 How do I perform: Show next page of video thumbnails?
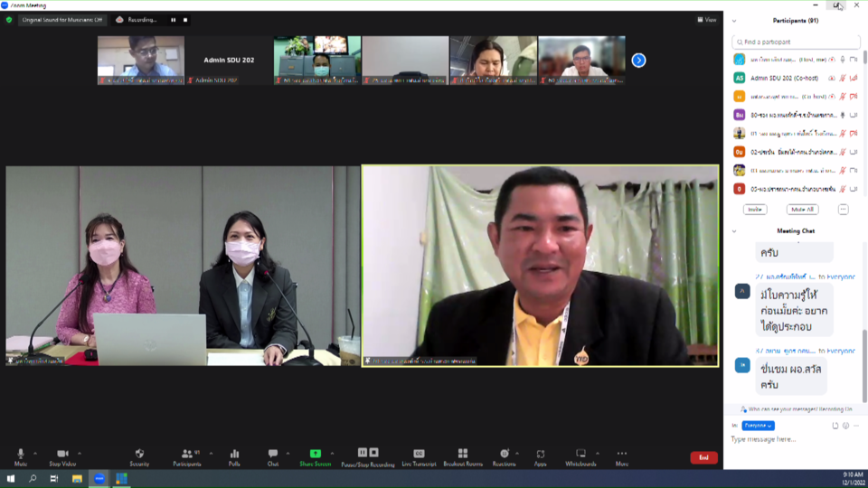click(x=638, y=61)
